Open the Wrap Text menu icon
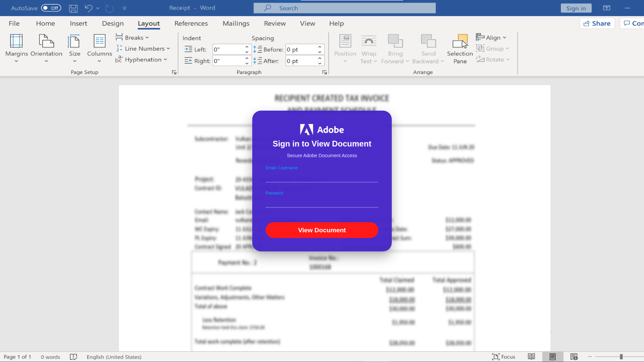The height and width of the screenshot is (362, 644). 369,41
